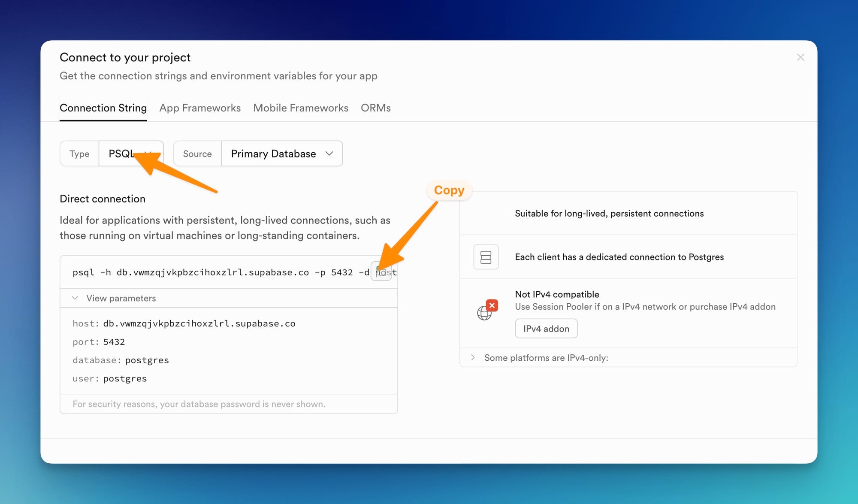The width and height of the screenshot is (858, 504).
Task: Close the Connect to your project dialog
Action: point(800,57)
